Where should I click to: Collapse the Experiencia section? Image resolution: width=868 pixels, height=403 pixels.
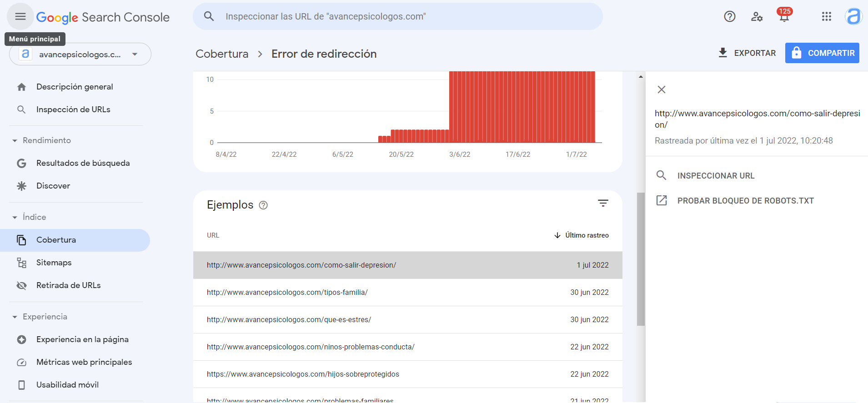point(15,317)
